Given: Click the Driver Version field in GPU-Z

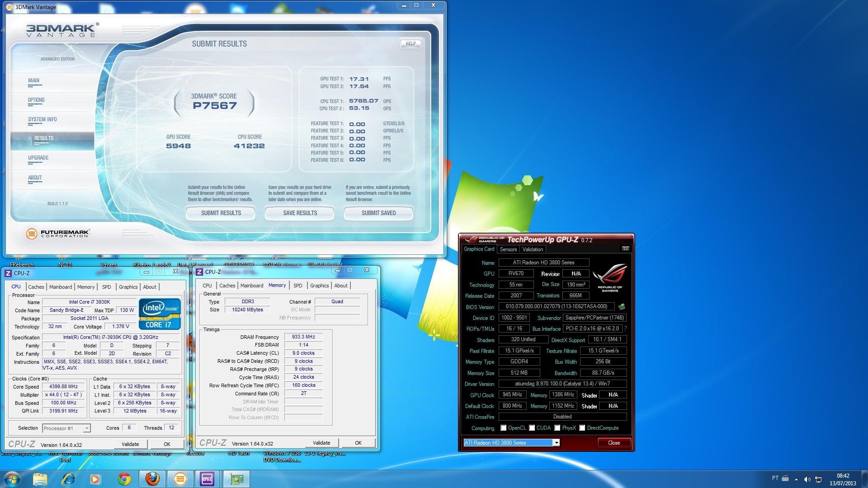Looking at the screenshot, I should pos(562,384).
